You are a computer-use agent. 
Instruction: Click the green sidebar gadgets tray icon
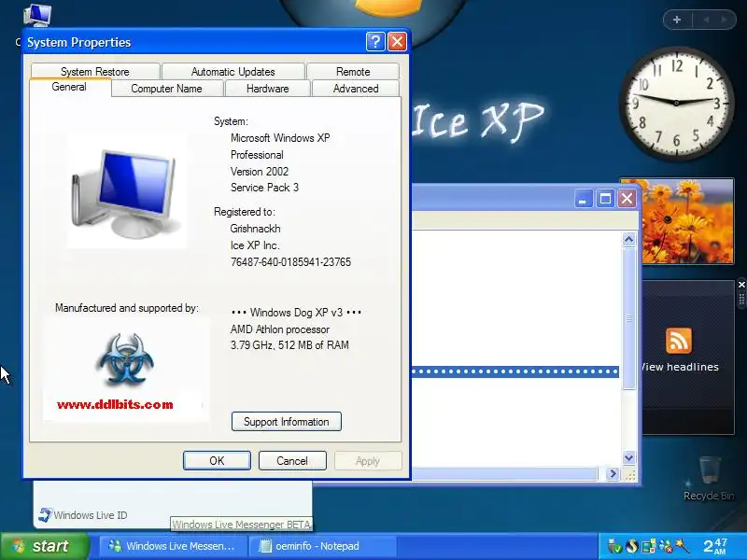click(648, 546)
